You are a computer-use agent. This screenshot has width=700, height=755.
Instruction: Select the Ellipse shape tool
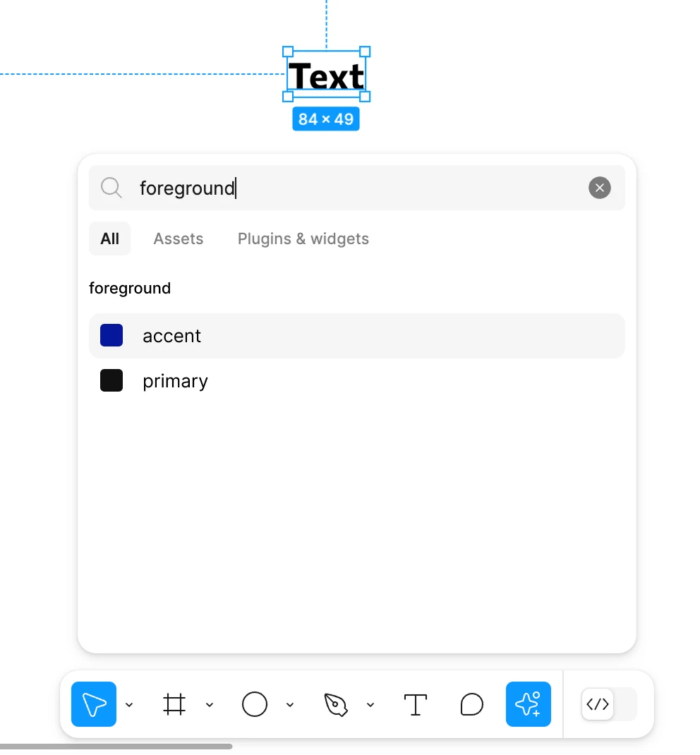[254, 704]
